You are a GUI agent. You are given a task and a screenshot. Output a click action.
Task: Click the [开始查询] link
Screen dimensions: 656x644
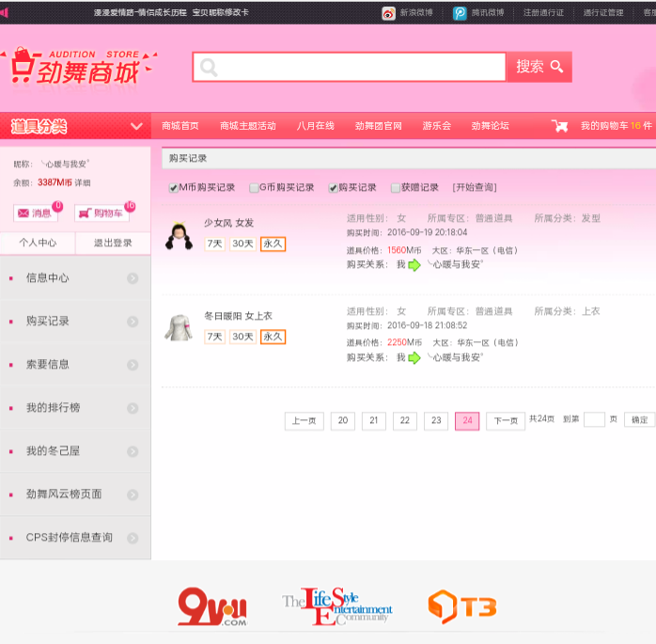475,187
